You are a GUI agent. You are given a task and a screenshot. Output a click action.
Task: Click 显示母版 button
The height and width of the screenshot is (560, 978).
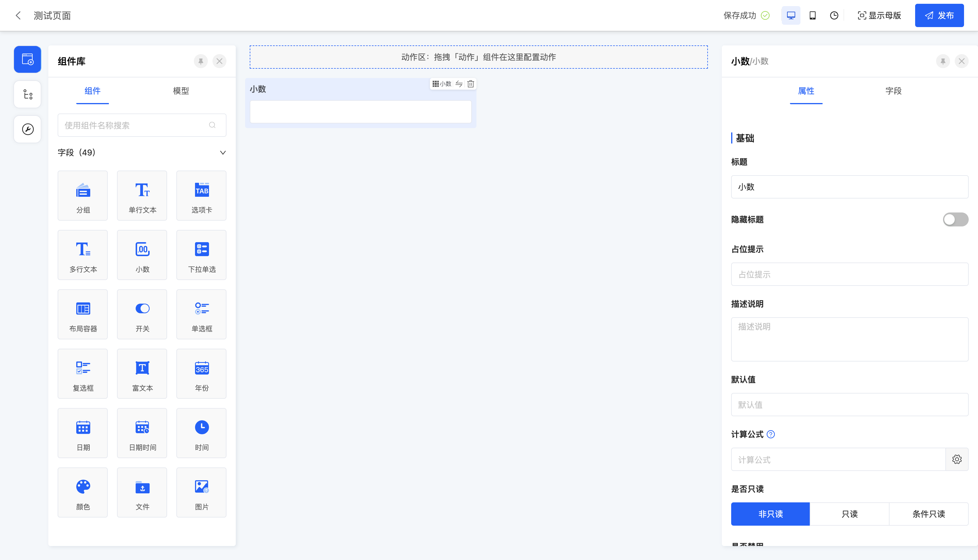[879, 15]
